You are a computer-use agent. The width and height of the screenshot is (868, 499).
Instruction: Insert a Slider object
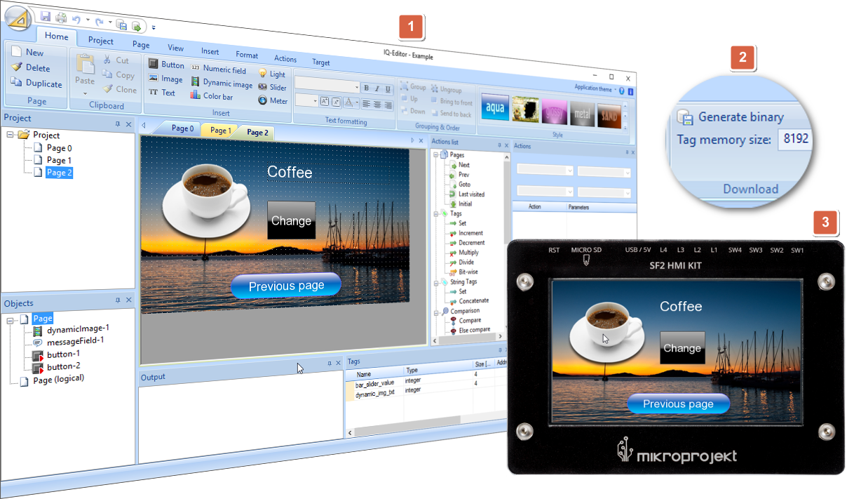pos(272,87)
